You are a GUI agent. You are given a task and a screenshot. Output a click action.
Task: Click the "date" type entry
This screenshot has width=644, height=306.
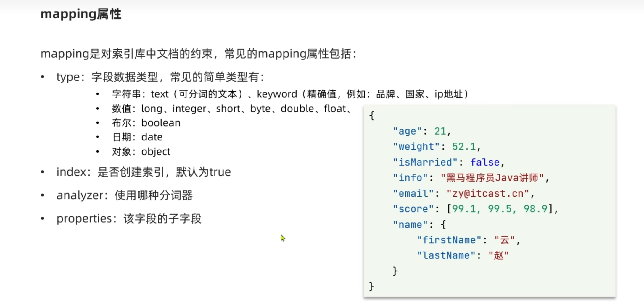tap(152, 137)
